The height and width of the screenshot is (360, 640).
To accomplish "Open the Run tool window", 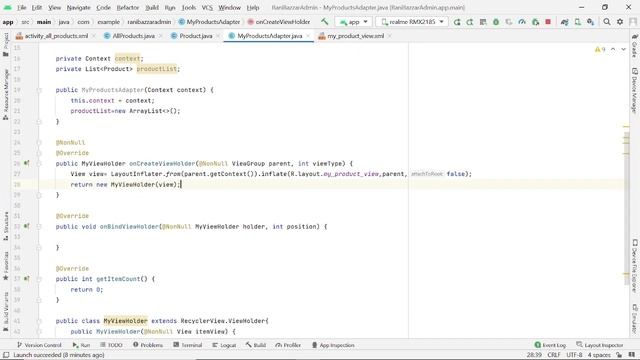I will 81,345.
